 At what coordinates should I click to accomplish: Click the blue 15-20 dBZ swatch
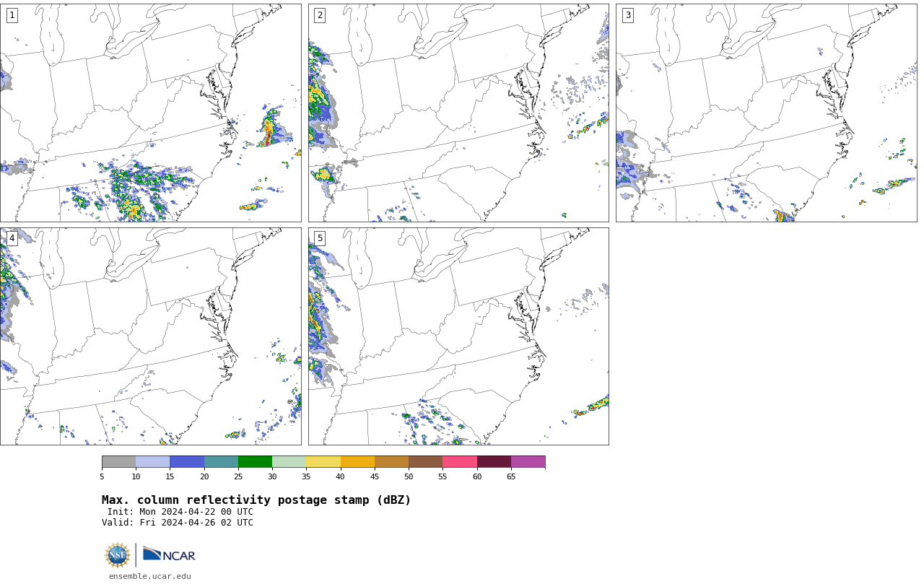[x=187, y=462]
